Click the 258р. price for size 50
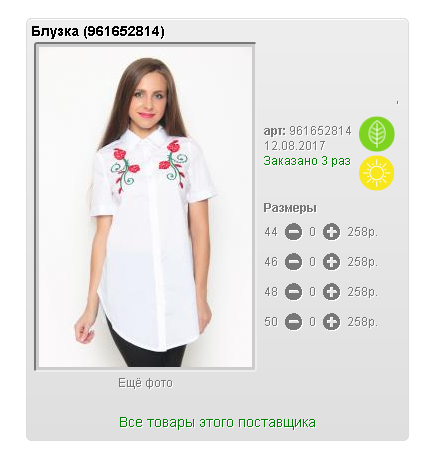Viewport: 421px width, 449px height. (363, 322)
